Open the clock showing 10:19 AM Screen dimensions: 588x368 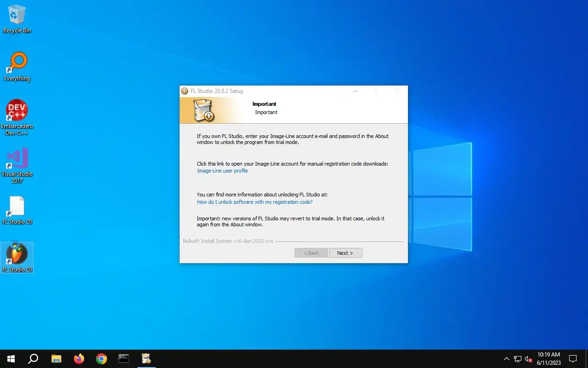pyautogui.click(x=548, y=359)
